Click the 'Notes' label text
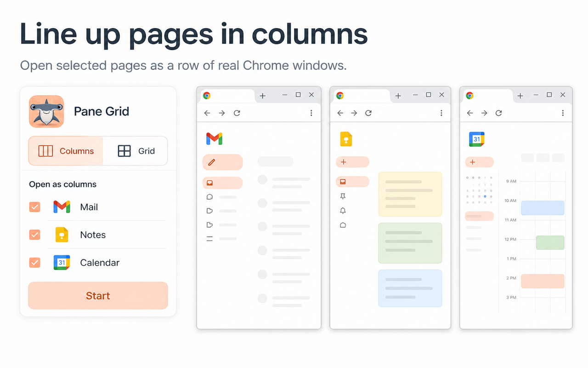The image size is (588, 368). (93, 235)
